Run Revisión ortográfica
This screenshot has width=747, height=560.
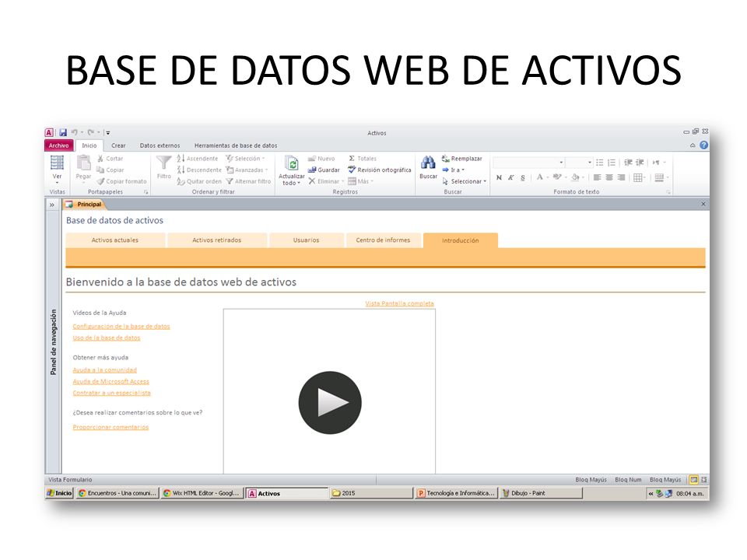[x=379, y=170]
